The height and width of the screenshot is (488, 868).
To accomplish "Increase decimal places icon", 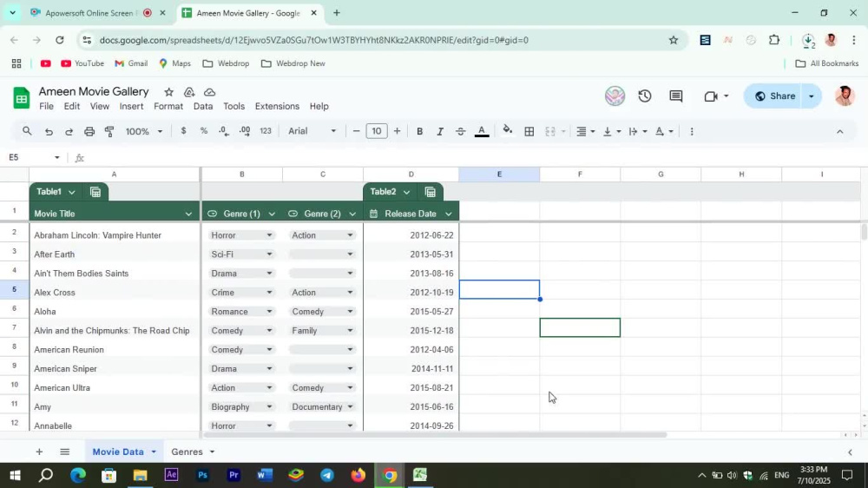I will (245, 131).
